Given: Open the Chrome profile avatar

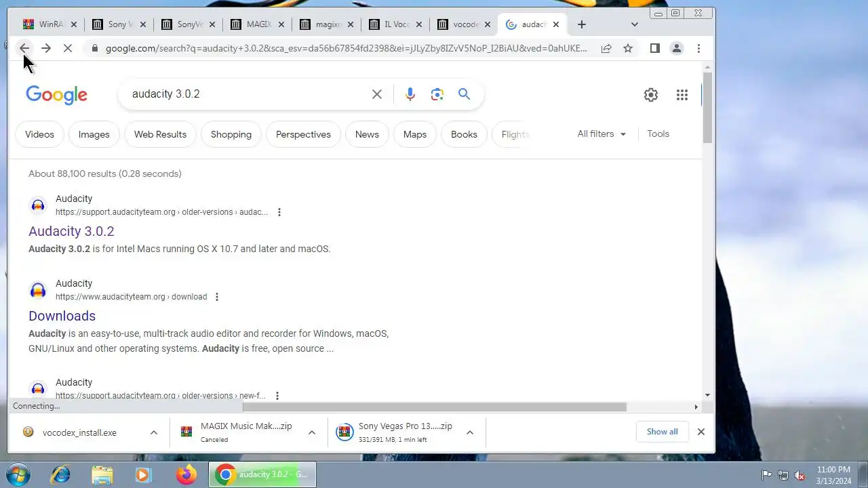Looking at the screenshot, I should (676, 48).
